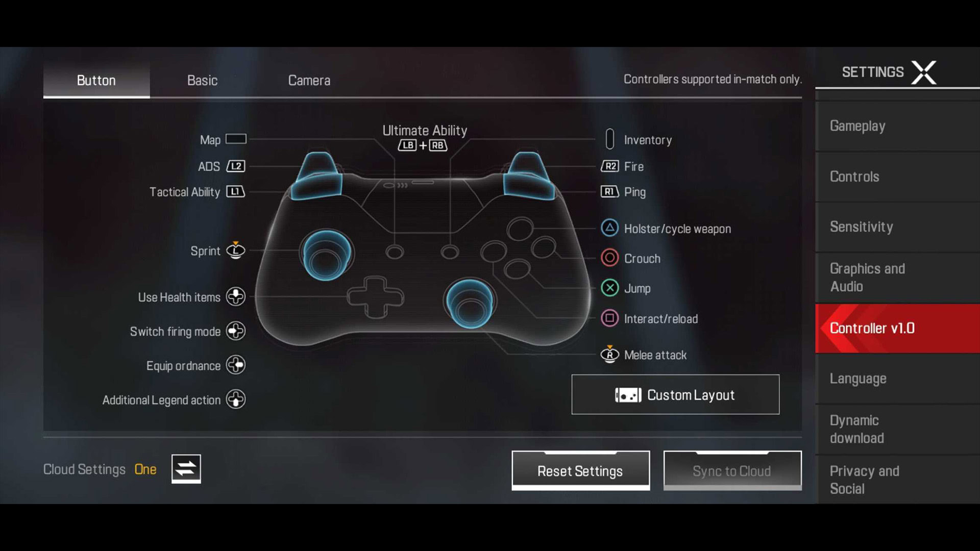Click the Switch Firing Mode icon
980x551 pixels.
[x=236, y=330]
